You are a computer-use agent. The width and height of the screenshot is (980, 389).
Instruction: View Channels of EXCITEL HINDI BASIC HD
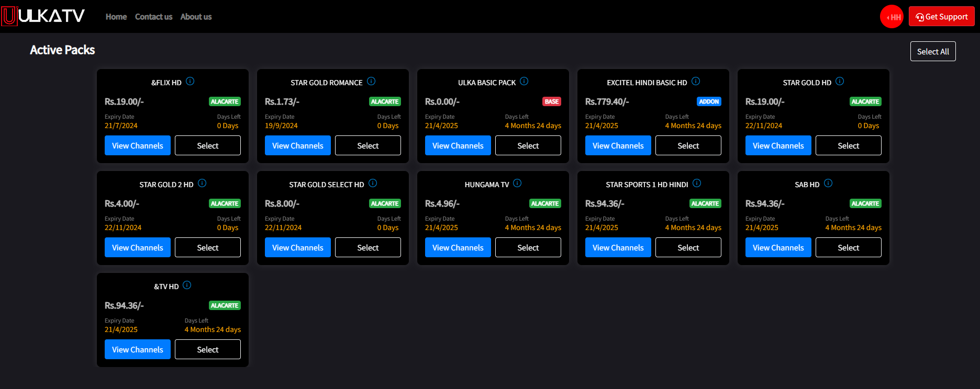click(618, 145)
